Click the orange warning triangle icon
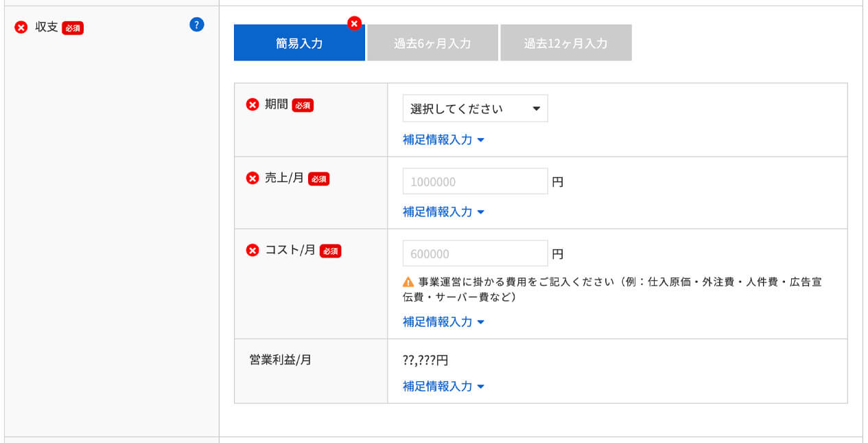 [408, 282]
